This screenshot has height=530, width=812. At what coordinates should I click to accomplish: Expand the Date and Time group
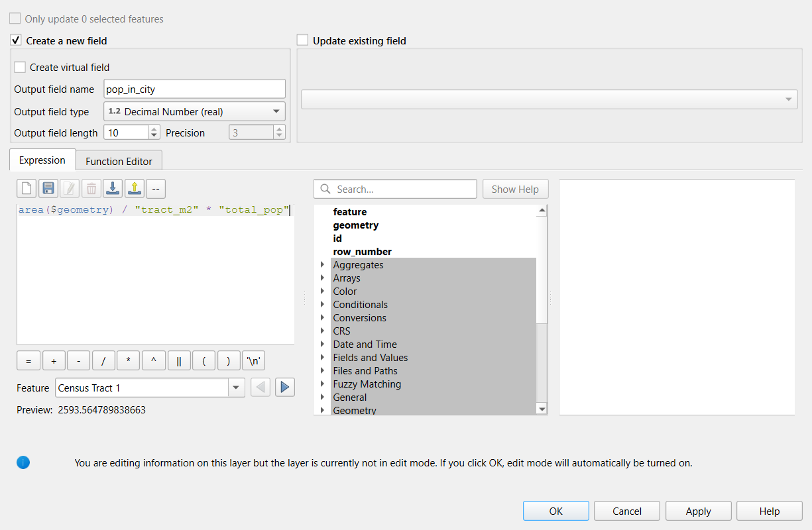coord(322,344)
